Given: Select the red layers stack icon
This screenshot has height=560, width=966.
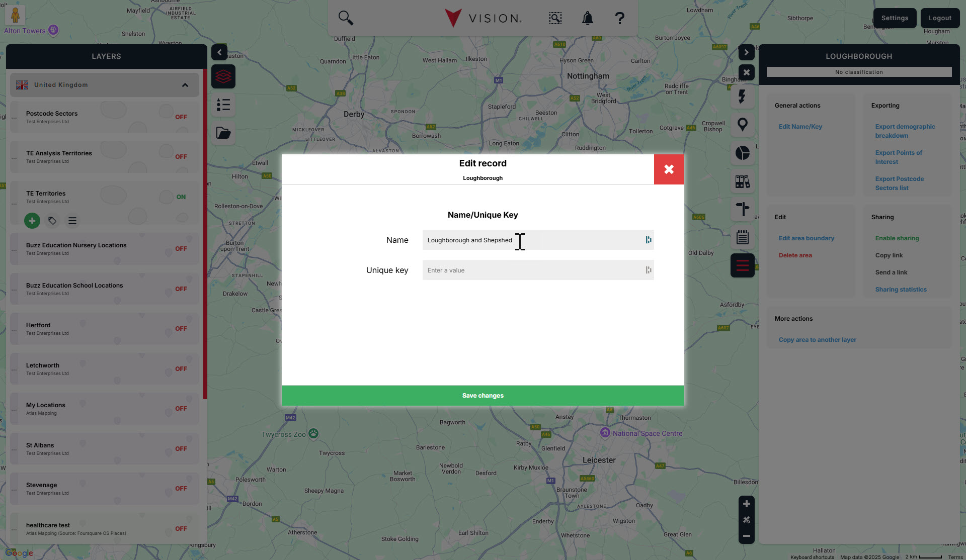Looking at the screenshot, I should pyautogui.click(x=223, y=76).
